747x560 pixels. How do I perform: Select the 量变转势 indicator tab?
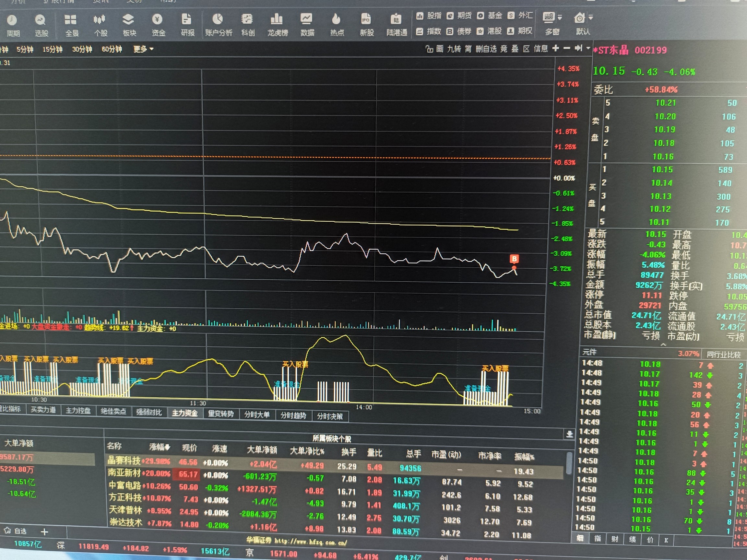(x=220, y=414)
